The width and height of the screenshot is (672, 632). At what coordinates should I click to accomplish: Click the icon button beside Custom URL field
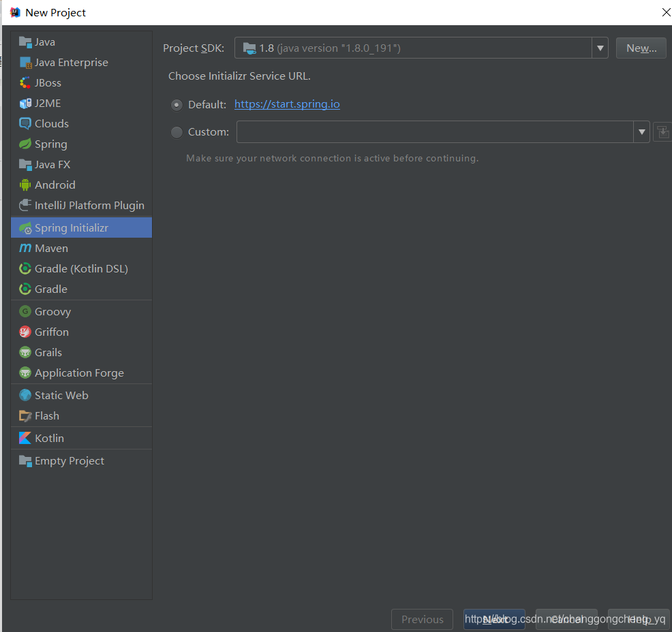662,132
